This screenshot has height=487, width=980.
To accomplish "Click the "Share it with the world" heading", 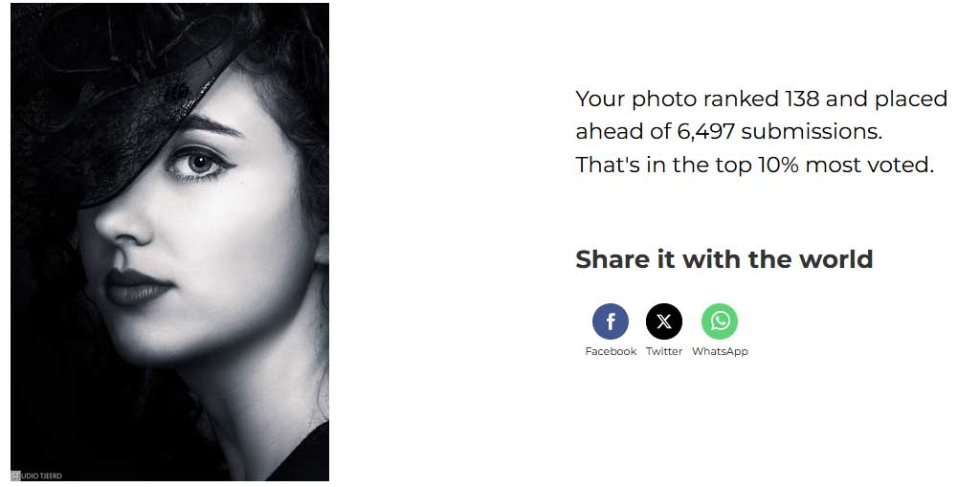I will 724,259.
